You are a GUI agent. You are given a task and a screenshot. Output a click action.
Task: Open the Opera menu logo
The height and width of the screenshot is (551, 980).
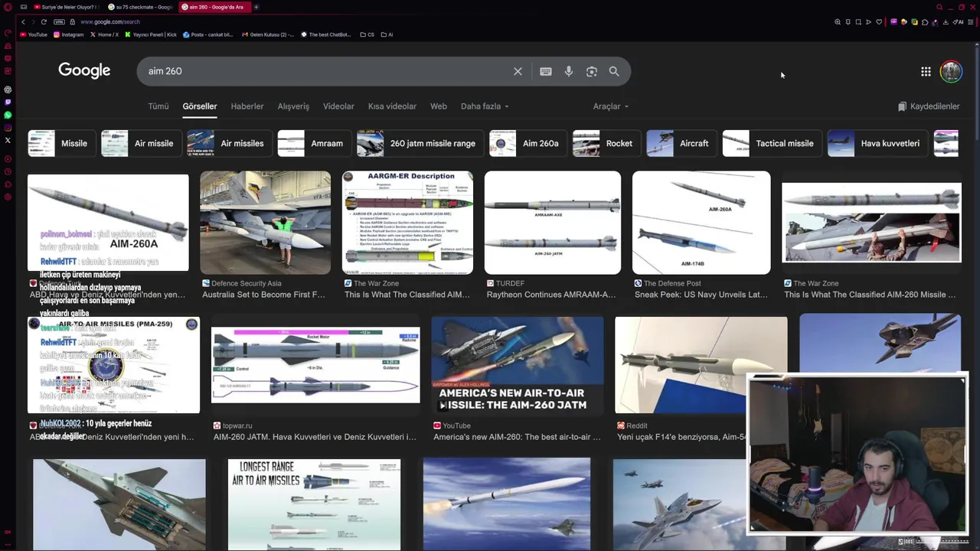pyautogui.click(x=8, y=7)
